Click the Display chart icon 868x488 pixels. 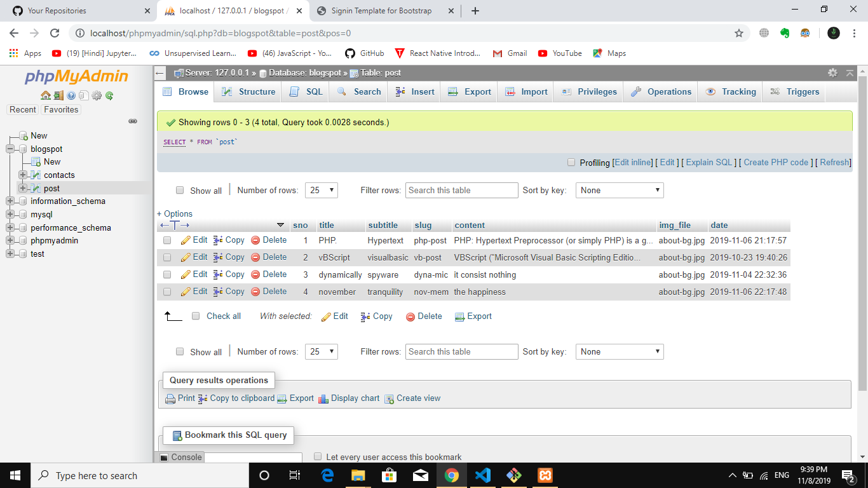point(323,398)
